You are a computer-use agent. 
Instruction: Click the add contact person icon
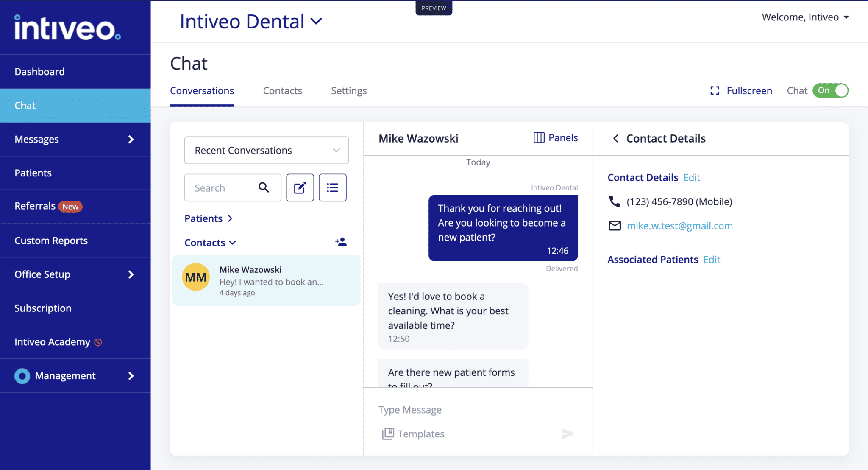(x=341, y=242)
